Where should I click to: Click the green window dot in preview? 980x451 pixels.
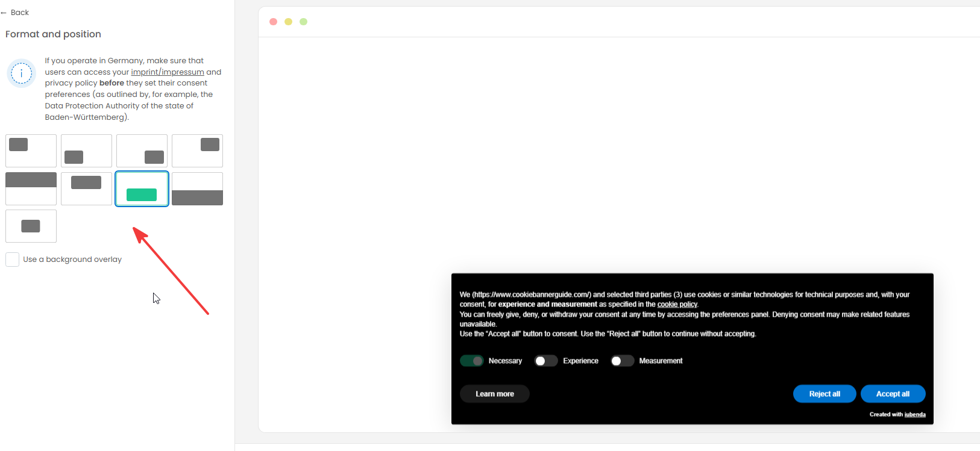[x=304, y=22]
